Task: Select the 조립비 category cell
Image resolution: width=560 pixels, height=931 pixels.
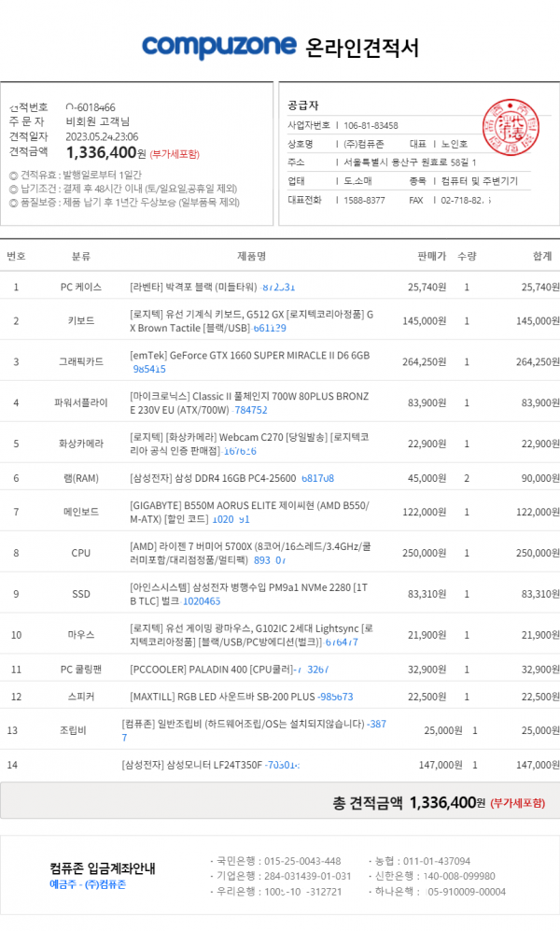Action: [x=73, y=730]
